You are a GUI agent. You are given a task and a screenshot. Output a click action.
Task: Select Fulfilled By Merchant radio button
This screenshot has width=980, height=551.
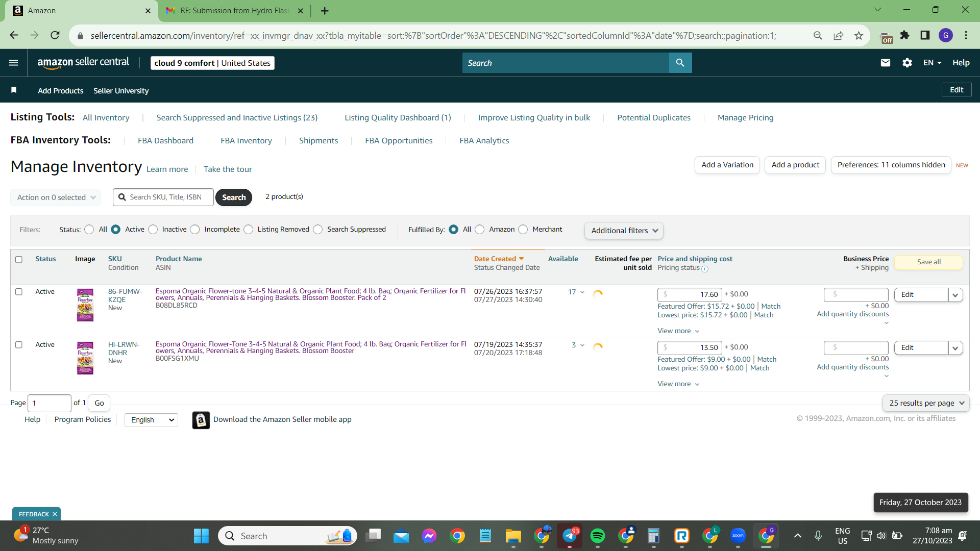[x=523, y=230]
